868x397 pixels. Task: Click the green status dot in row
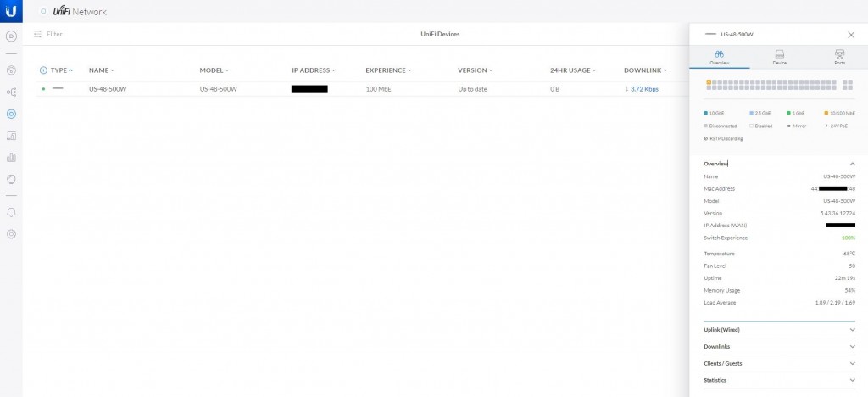click(43, 89)
